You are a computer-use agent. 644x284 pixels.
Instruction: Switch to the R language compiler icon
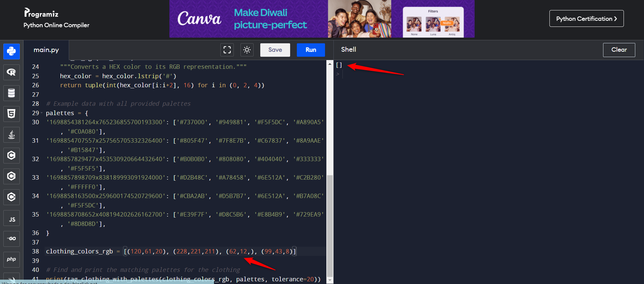coord(11,72)
